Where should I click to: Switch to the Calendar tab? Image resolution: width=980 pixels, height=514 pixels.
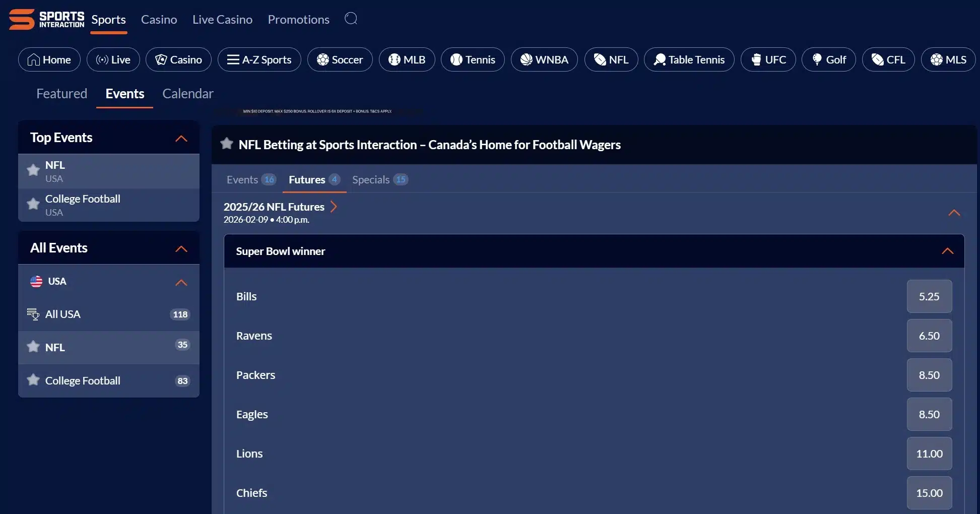(187, 94)
